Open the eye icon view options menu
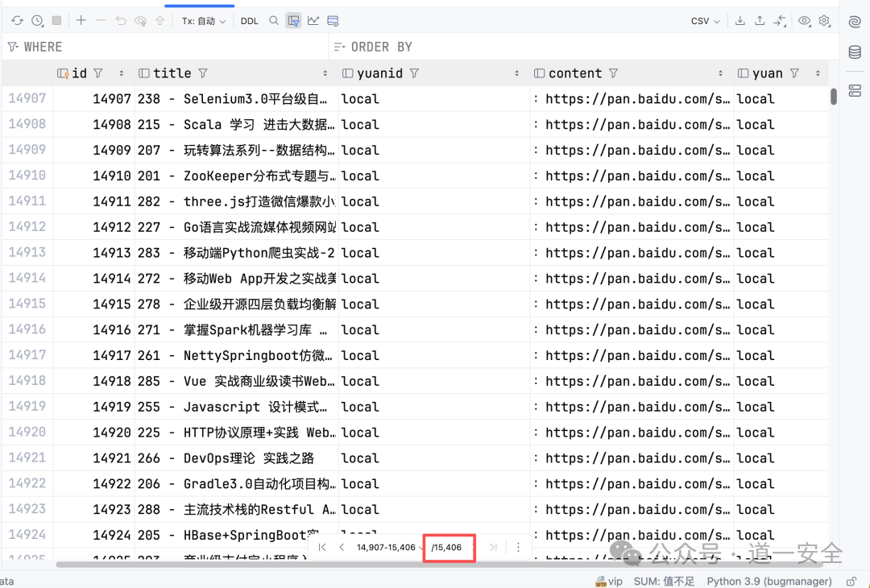Screen dimensions: 870x588 (x=804, y=21)
